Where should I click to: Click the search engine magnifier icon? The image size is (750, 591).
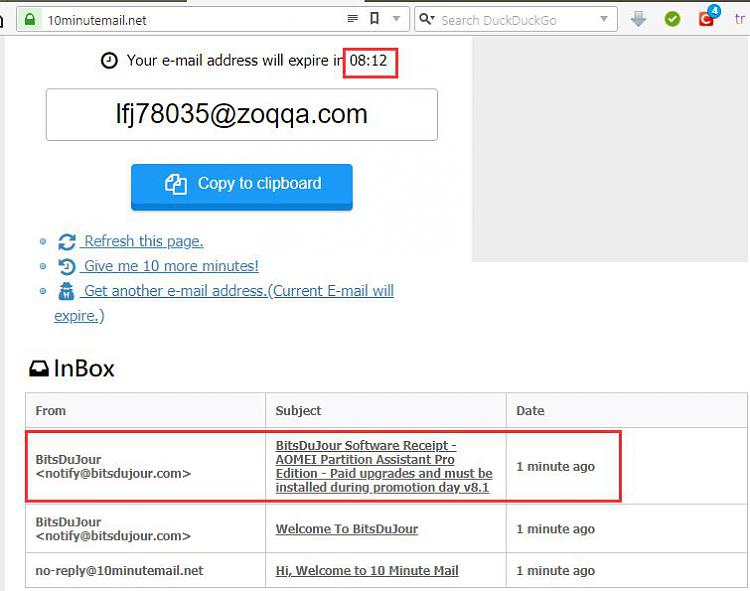(426, 19)
